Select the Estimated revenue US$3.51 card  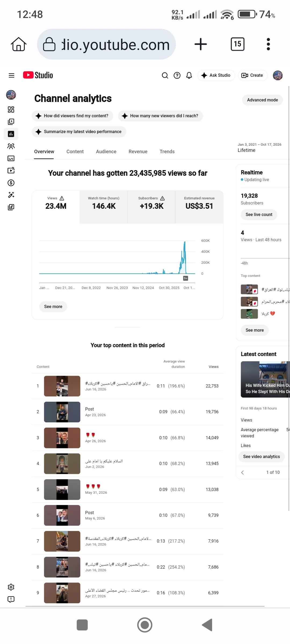tap(199, 207)
